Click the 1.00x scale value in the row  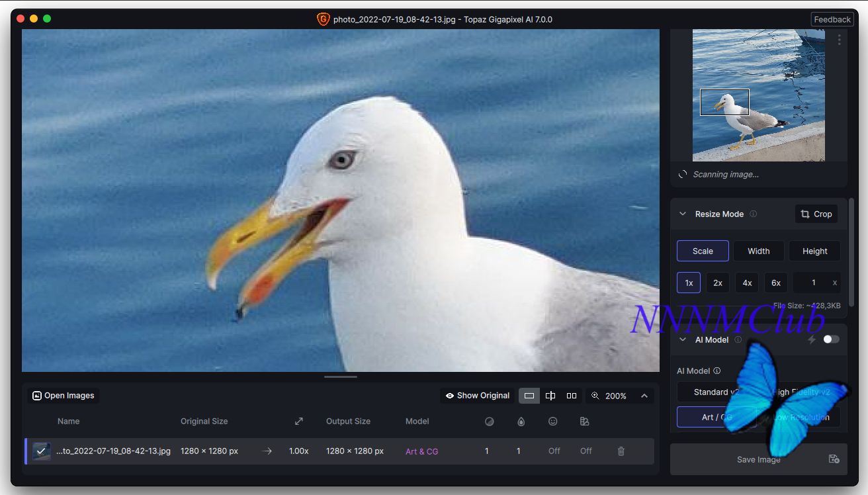click(x=299, y=451)
